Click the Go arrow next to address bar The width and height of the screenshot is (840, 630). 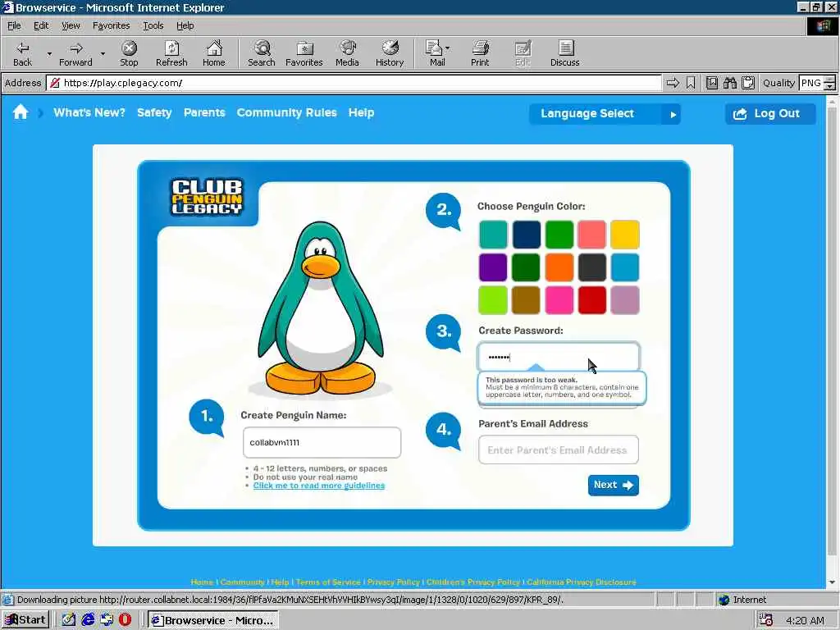(673, 83)
